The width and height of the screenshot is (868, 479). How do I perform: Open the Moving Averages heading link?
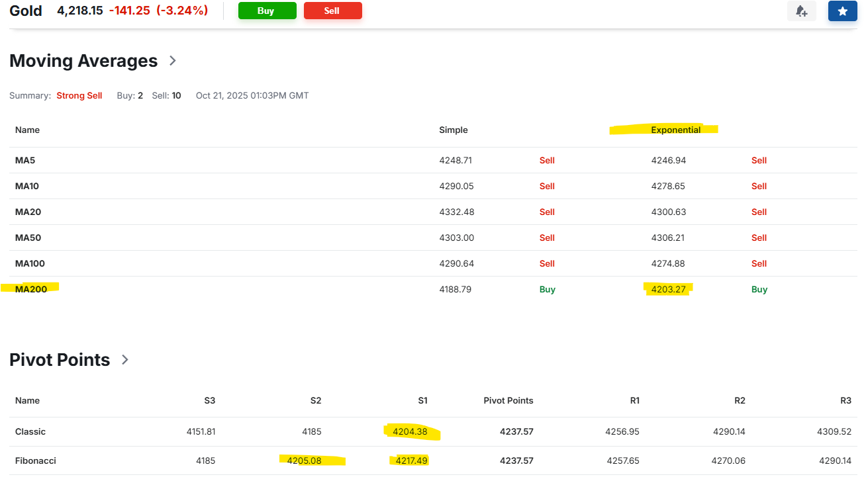[x=83, y=61]
